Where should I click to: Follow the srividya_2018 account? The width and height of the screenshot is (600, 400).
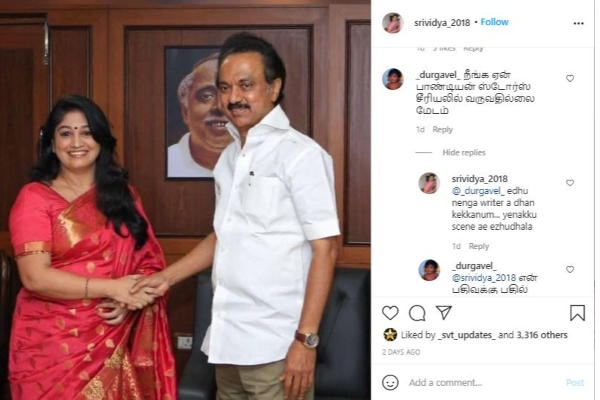click(x=494, y=22)
